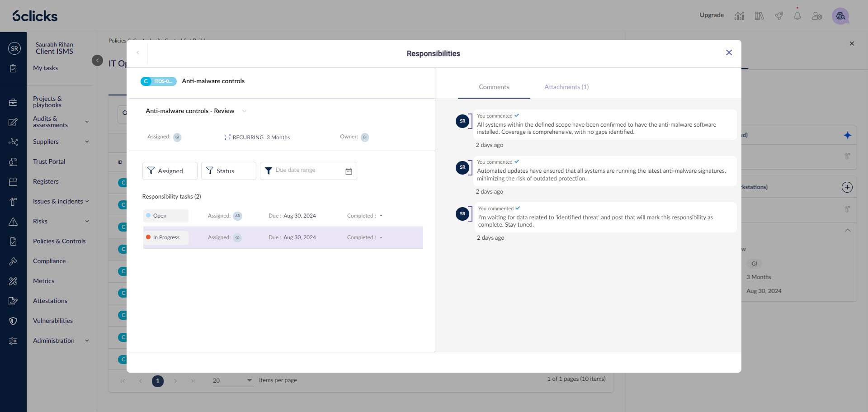Screen dimensions: 868x412
Task: Open the Assigned filter
Action: (x=170, y=171)
